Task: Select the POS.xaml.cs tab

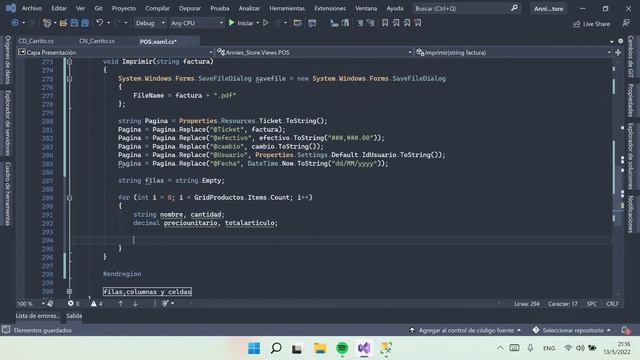Action: [158, 42]
